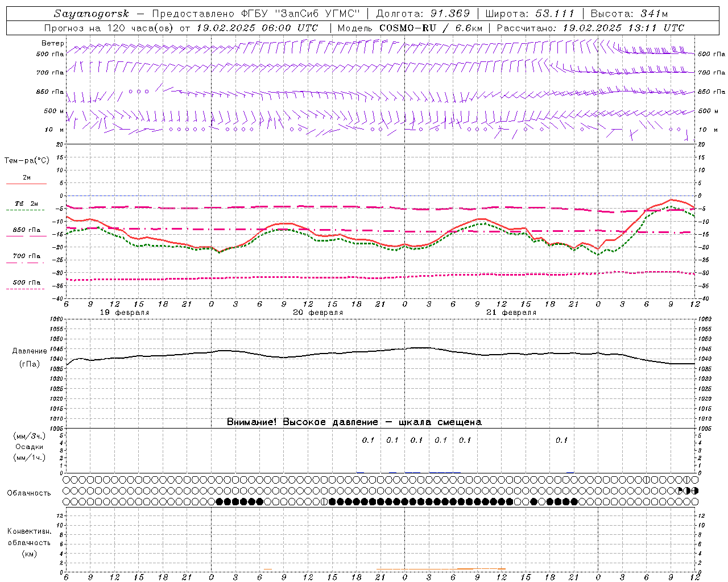Click the Td 2м dew point legend entry
The height and width of the screenshot is (582, 728).
coord(27,203)
